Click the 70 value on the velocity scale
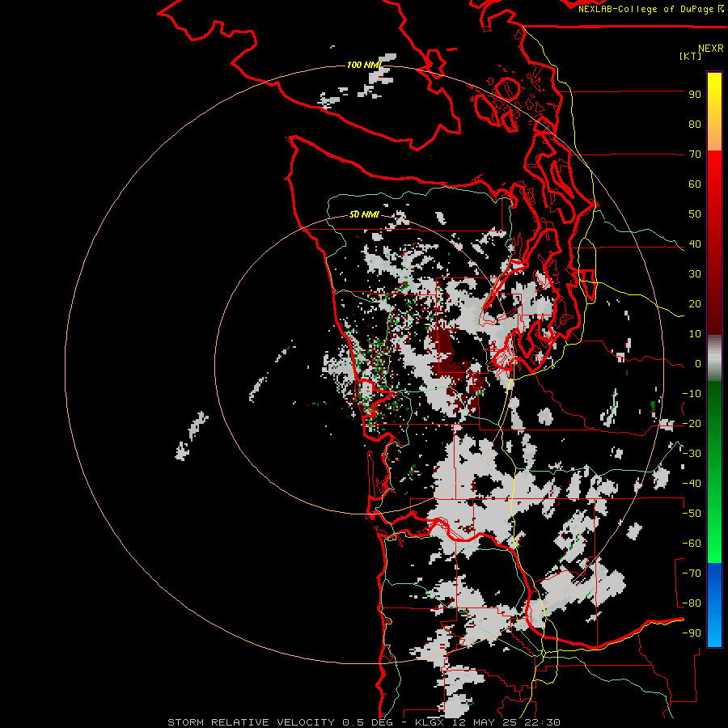The image size is (728, 728). pyautogui.click(x=695, y=154)
